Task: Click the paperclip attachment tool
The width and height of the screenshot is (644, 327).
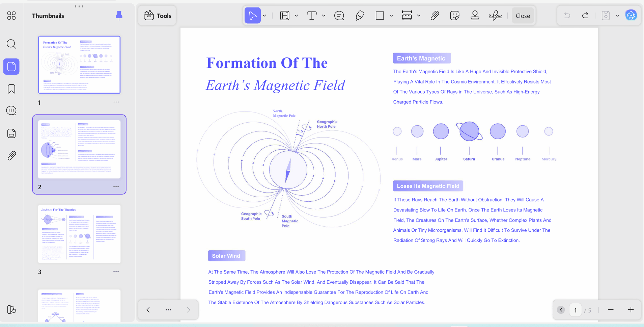Action: click(x=435, y=16)
